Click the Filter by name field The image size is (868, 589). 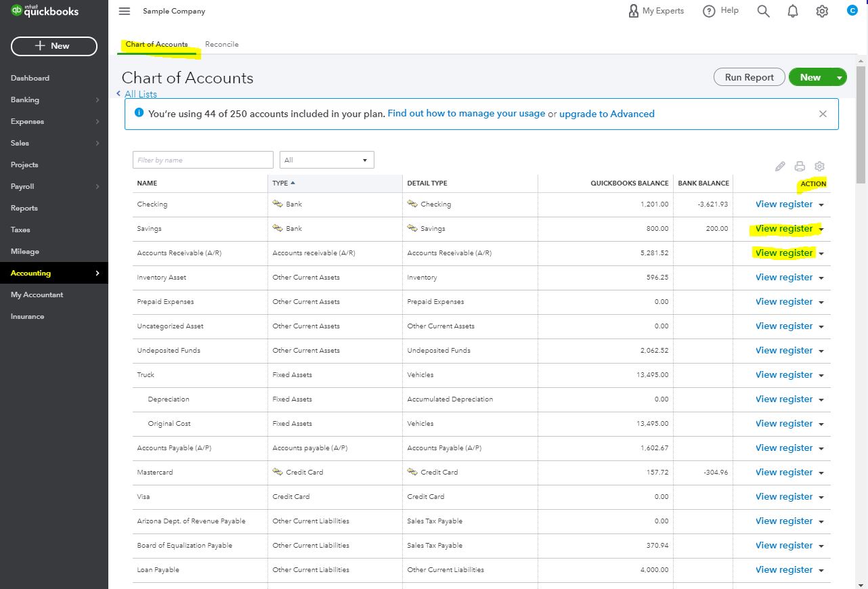point(203,160)
